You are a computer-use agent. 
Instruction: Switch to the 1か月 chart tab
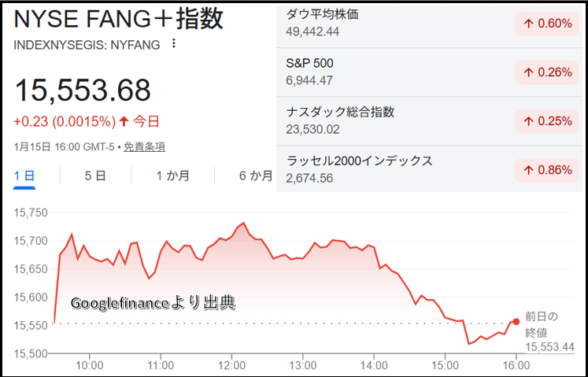pos(172,176)
